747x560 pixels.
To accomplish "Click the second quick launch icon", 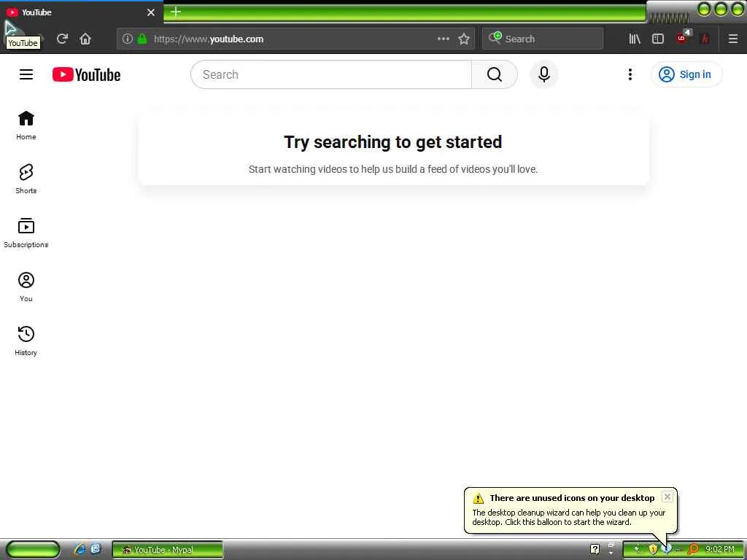I will coord(96,549).
